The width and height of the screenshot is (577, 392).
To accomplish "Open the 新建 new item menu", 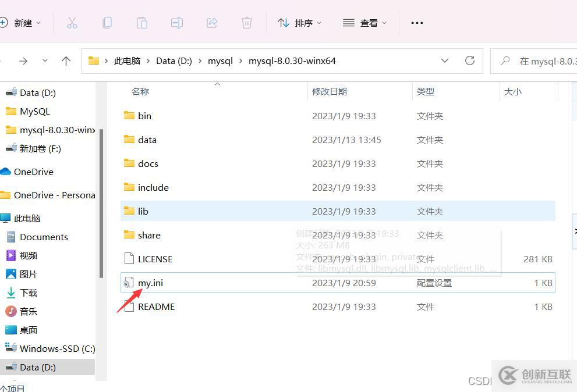I will click(x=21, y=23).
